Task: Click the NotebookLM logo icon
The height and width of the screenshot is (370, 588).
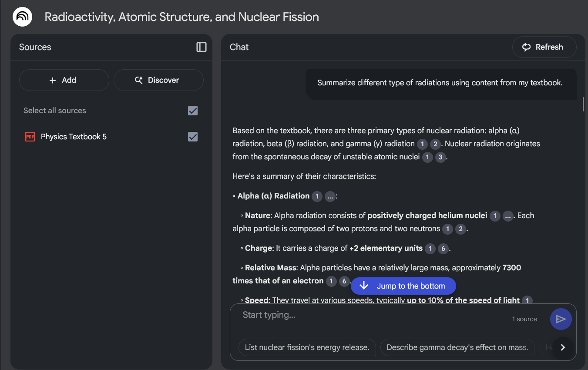Action: 22,17
